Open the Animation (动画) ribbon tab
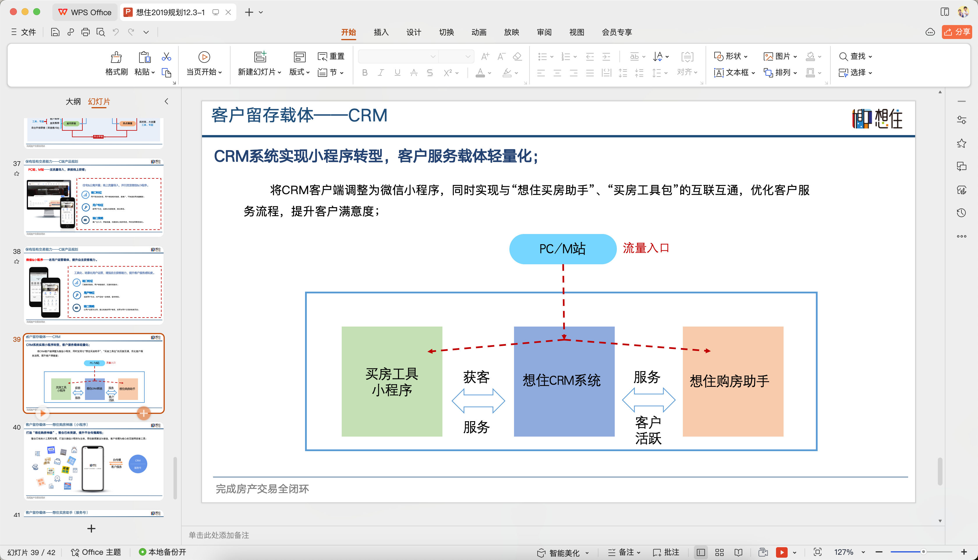The width and height of the screenshot is (978, 560). coord(479,32)
